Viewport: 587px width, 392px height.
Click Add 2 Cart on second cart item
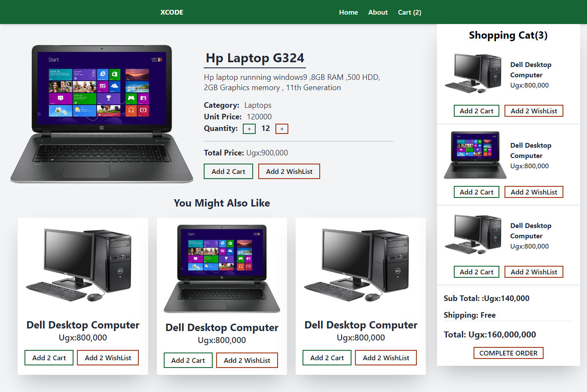[x=477, y=192]
